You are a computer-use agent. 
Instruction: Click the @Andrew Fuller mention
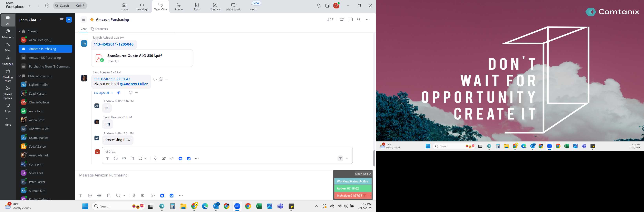tap(134, 84)
